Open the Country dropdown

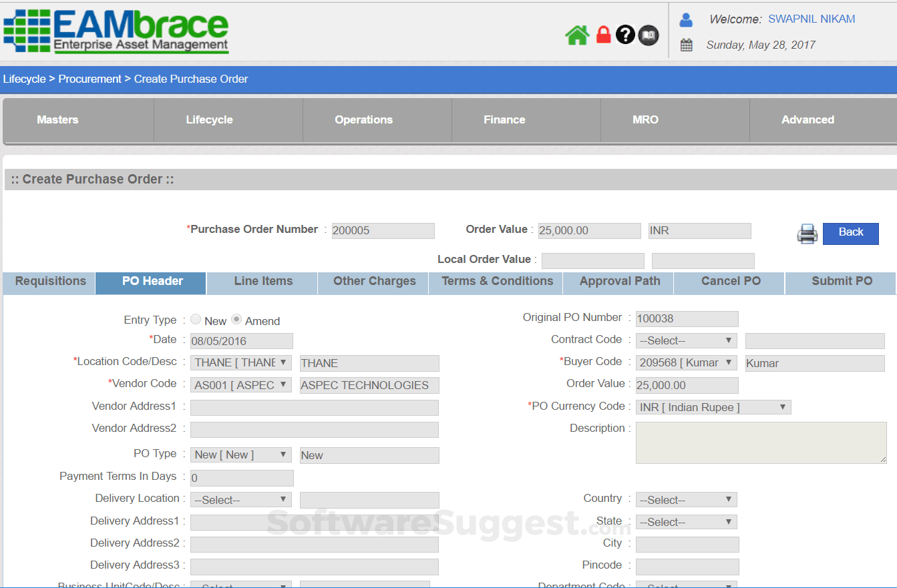(x=686, y=499)
